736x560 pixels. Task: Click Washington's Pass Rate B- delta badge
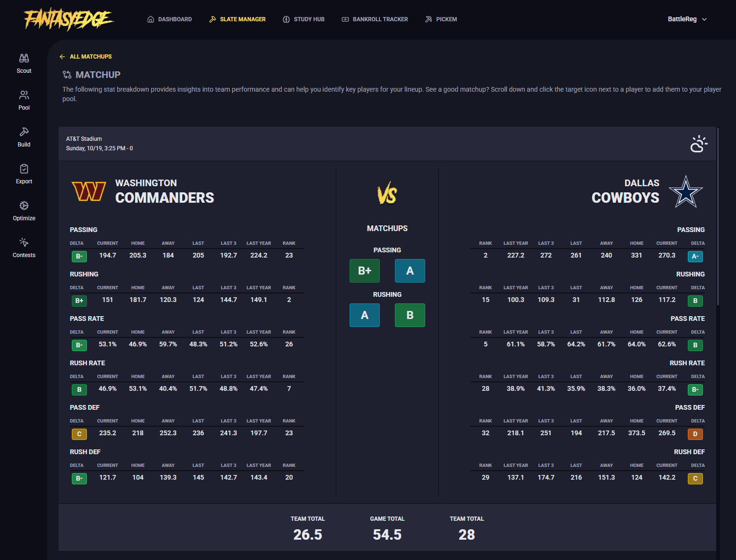[79, 345]
